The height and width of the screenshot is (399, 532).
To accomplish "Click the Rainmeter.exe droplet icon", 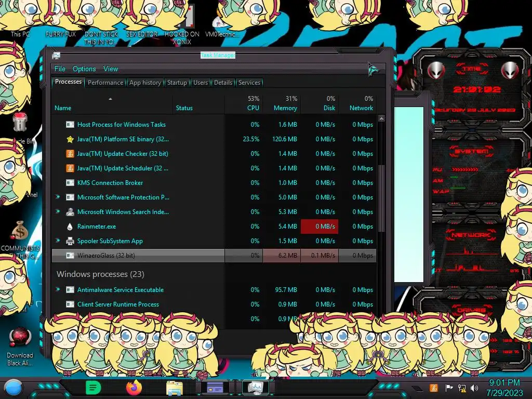I will (70, 227).
